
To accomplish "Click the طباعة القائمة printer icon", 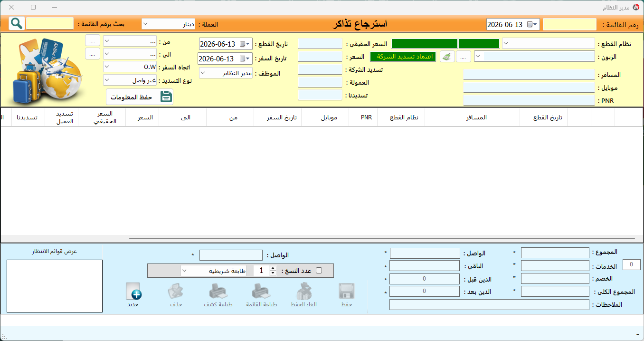I will tap(262, 291).
